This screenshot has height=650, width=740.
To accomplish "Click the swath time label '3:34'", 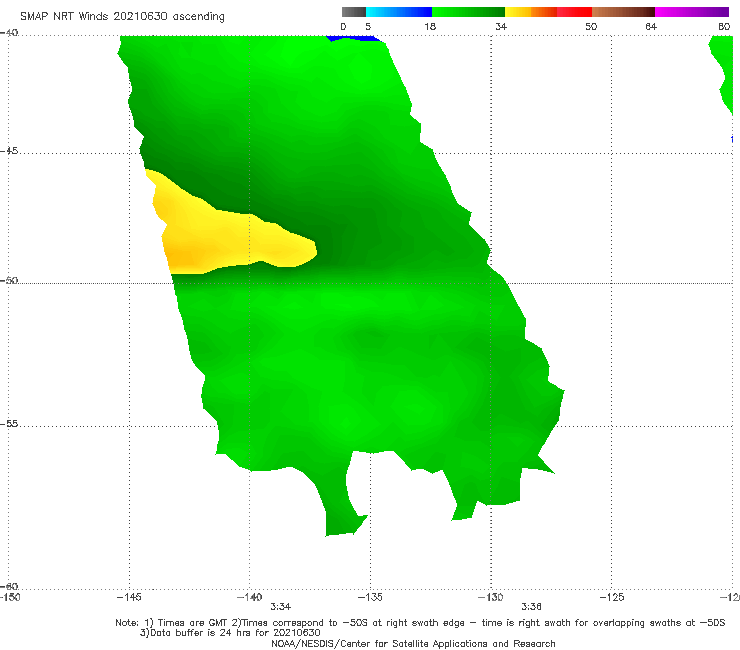I will pyautogui.click(x=280, y=607).
